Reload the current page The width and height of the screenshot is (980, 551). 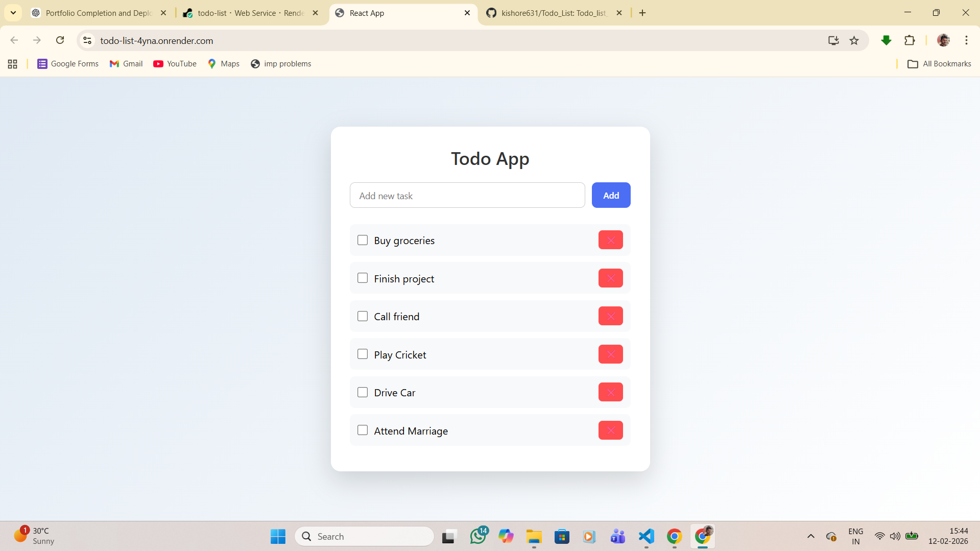click(x=60, y=40)
